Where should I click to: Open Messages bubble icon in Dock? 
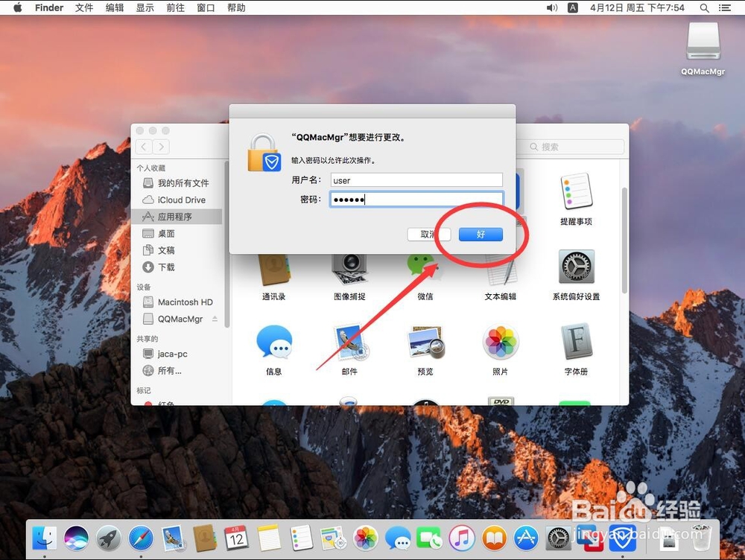[x=398, y=538]
